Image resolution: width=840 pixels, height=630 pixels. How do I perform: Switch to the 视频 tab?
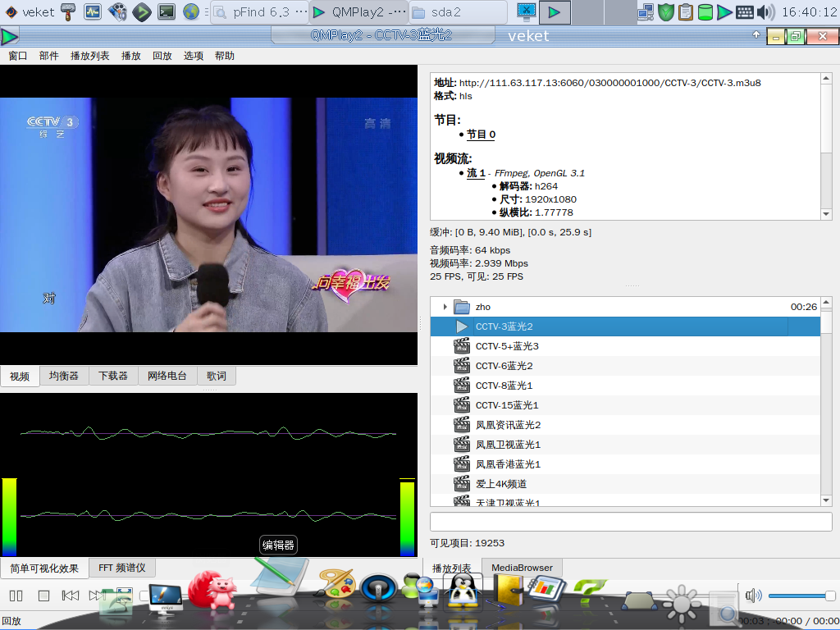click(x=20, y=377)
